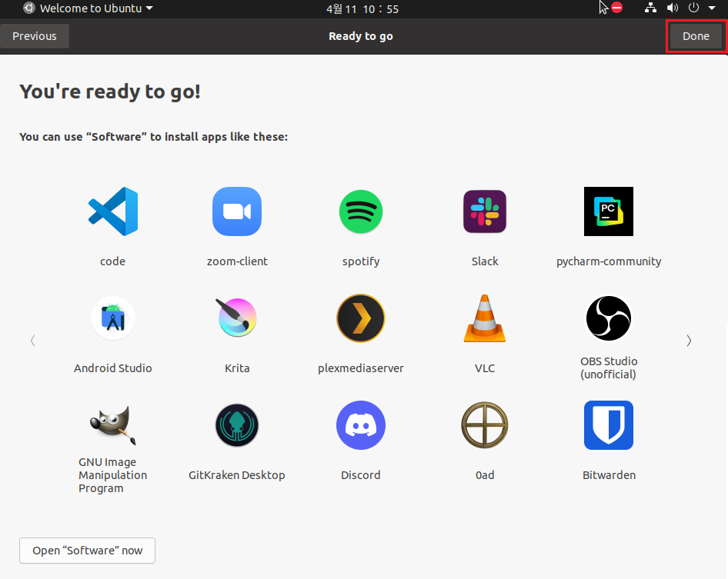Click the "Android Studio" label
The width and height of the screenshot is (728, 579).
pos(113,368)
